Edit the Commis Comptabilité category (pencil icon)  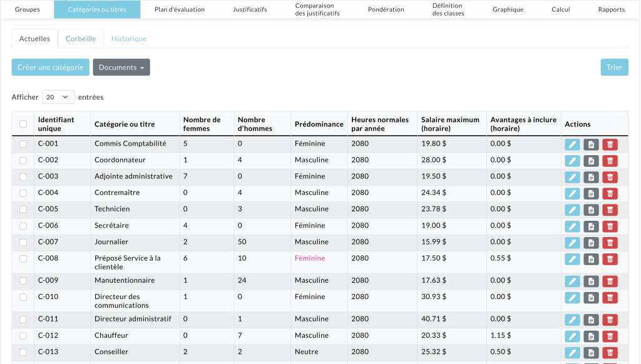(572, 144)
